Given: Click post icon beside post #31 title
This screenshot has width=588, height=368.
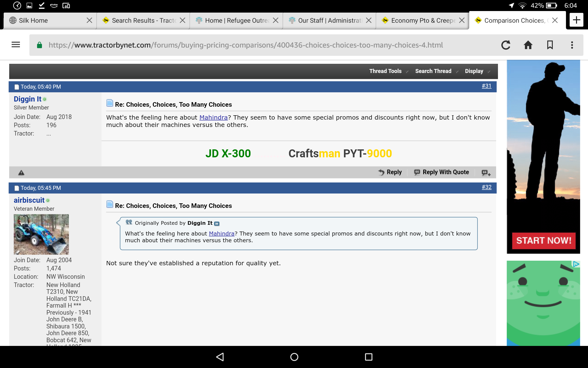Looking at the screenshot, I should (110, 103).
